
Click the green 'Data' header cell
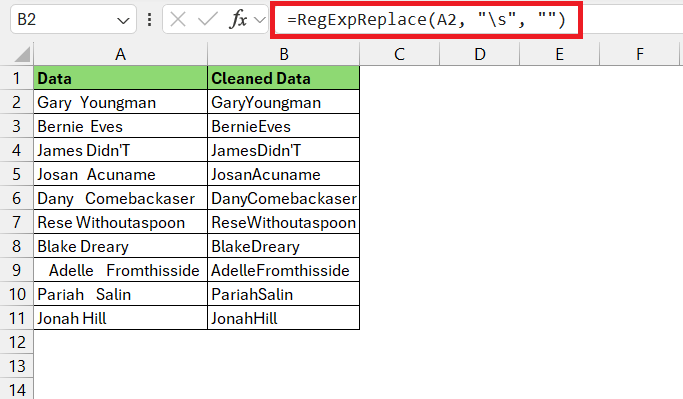tap(121, 78)
